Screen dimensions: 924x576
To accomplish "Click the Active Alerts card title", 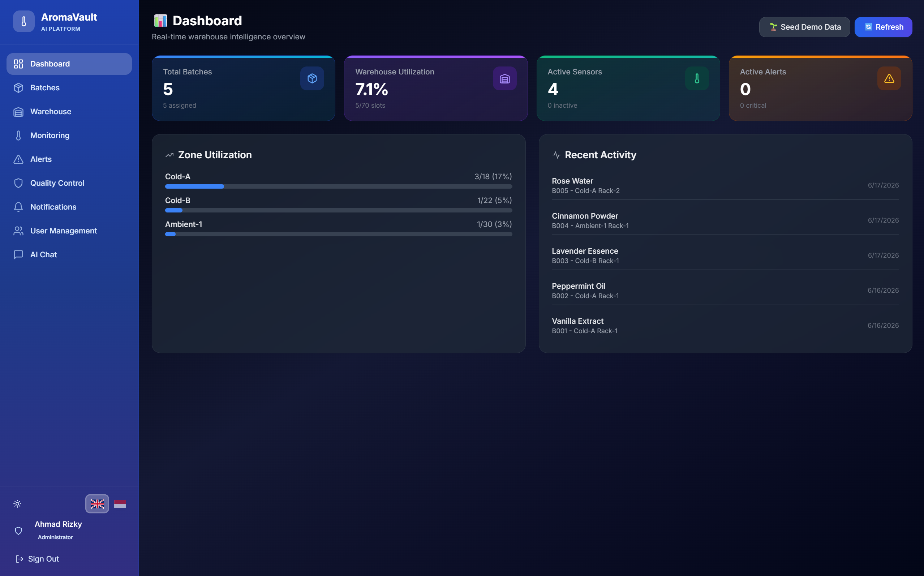I will click(x=763, y=72).
